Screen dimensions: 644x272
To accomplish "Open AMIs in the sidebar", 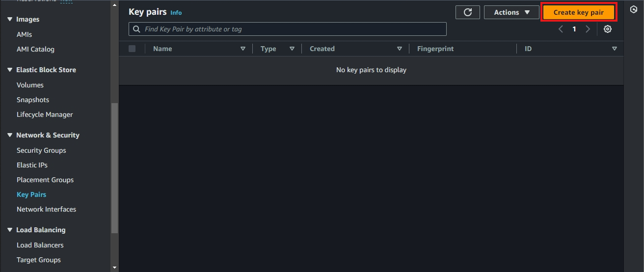I will [x=24, y=34].
